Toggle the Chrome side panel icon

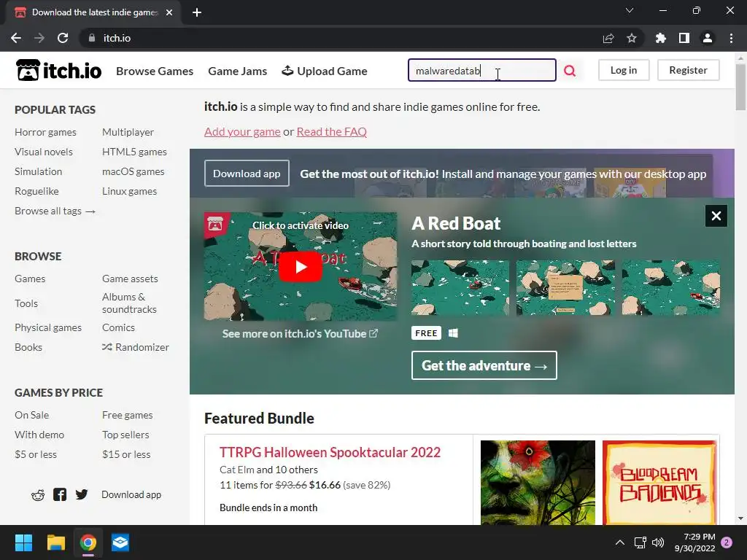pos(684,38)
